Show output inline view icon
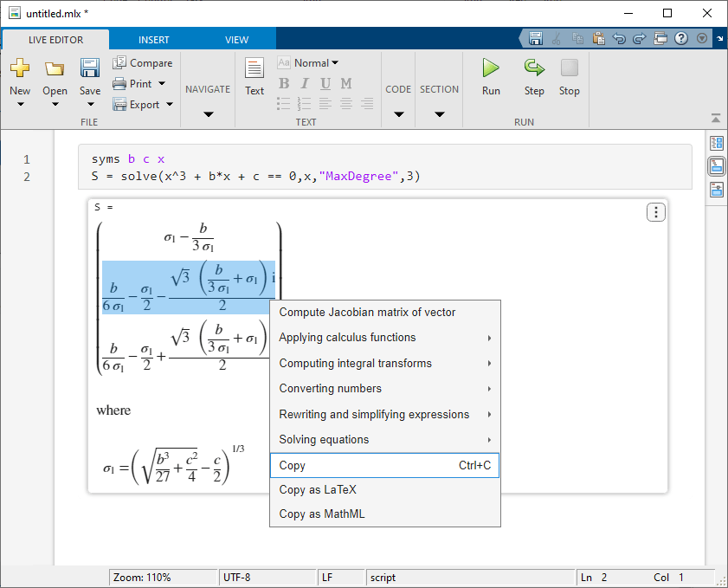728x588 pixels. point(717,166)
